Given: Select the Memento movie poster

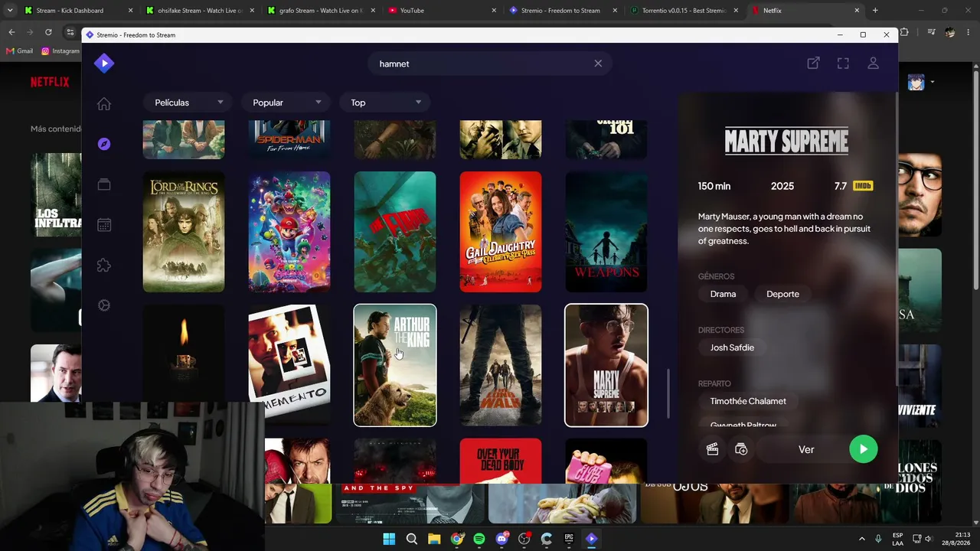Looking at the screenshot, I should [x=289, y=365].
